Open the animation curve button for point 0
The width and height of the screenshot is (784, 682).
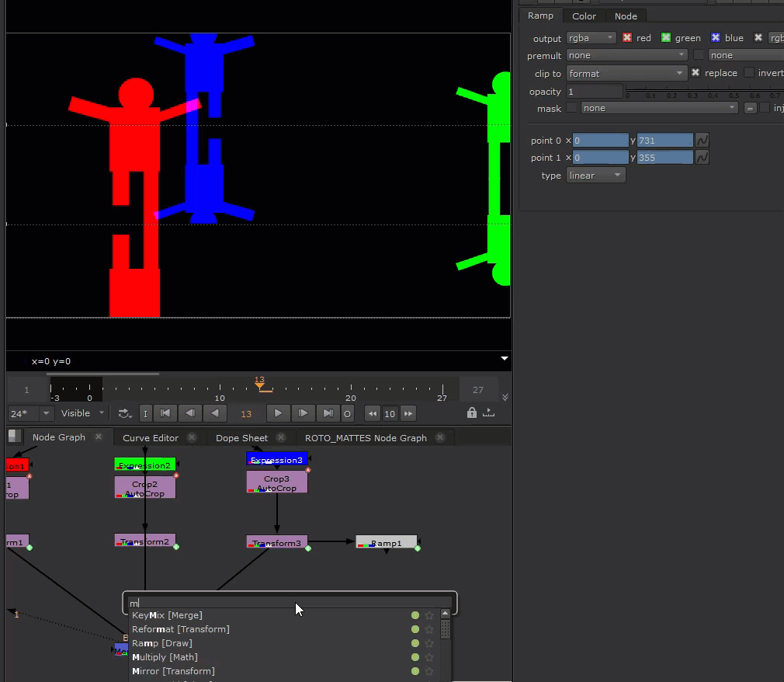[x=702, y=141]
